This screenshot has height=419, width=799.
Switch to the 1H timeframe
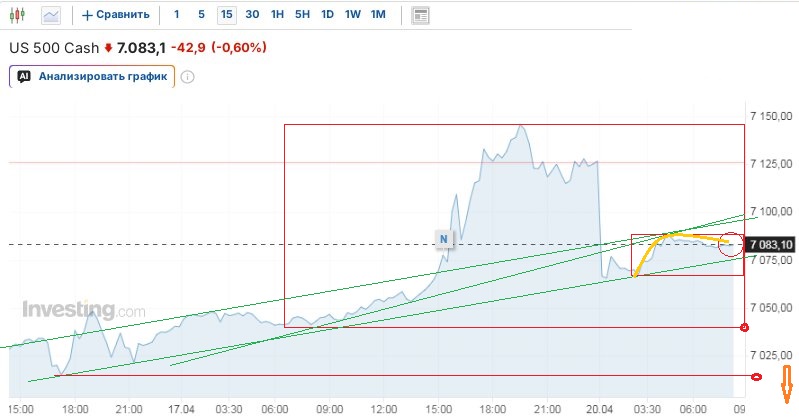(x=278, y=15)
